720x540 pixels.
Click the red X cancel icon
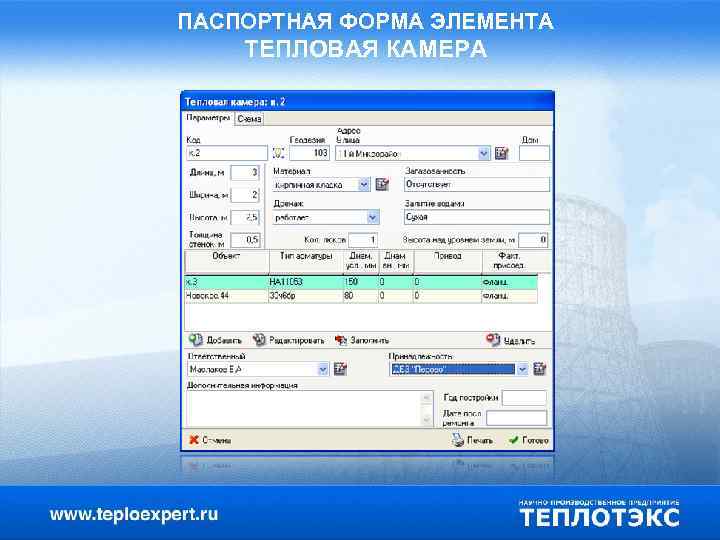[x=194, y=440]
